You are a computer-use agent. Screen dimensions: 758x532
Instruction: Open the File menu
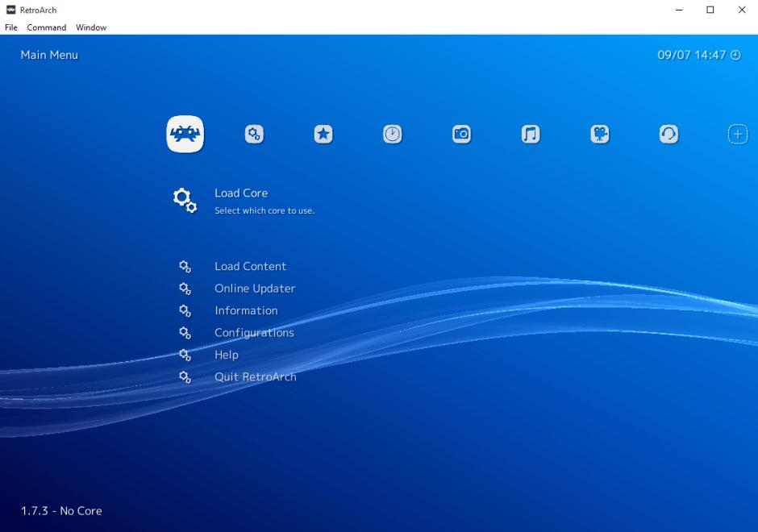(11, 27)
